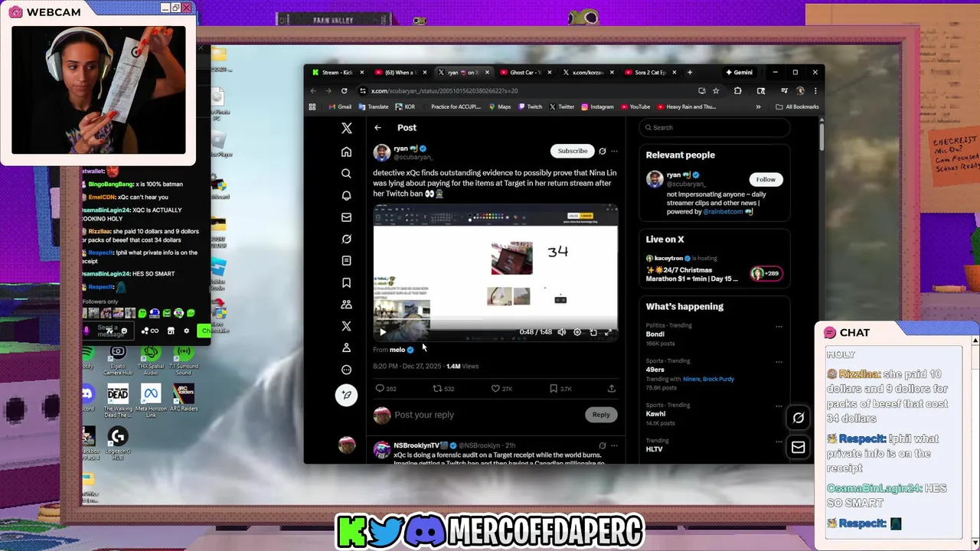The height and width of the screenshot is (551, 980).
Task: Open Premium X icon in the sidebar
Action: (x=346, y=326)
